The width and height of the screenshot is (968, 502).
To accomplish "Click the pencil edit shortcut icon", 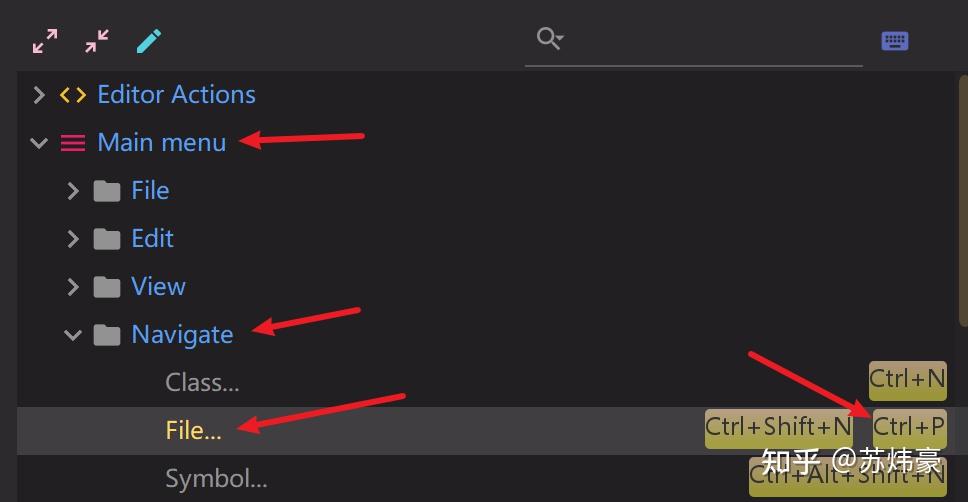I will [149, 41].
